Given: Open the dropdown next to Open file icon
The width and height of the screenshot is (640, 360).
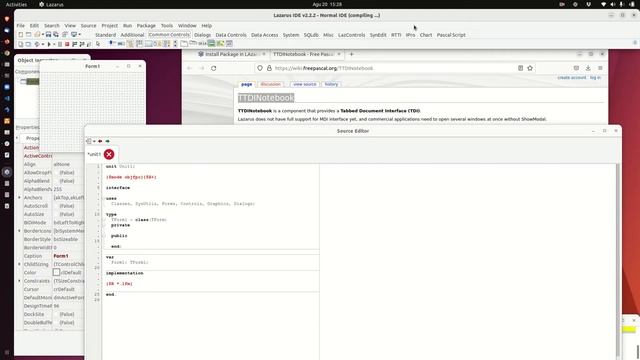Looking at the screenshot, I should (43, 35).
